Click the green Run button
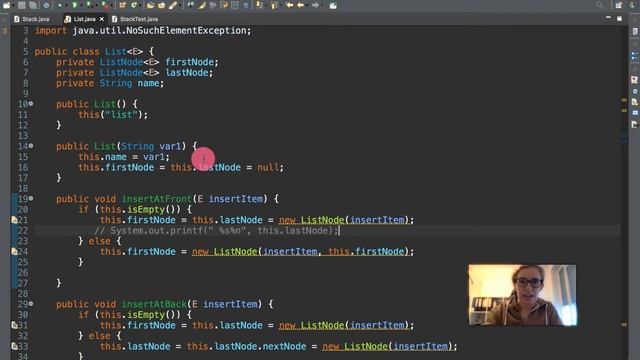 click(75, 5)
